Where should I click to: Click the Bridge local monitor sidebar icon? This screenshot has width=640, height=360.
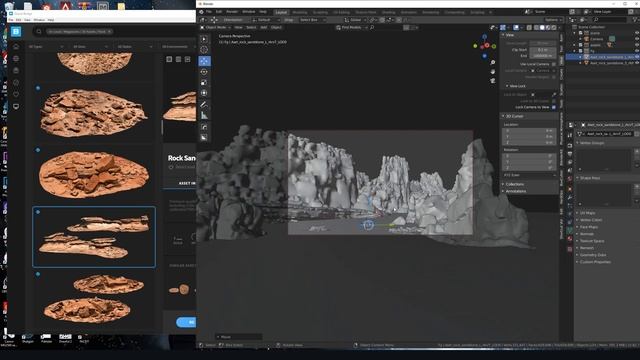16,107
